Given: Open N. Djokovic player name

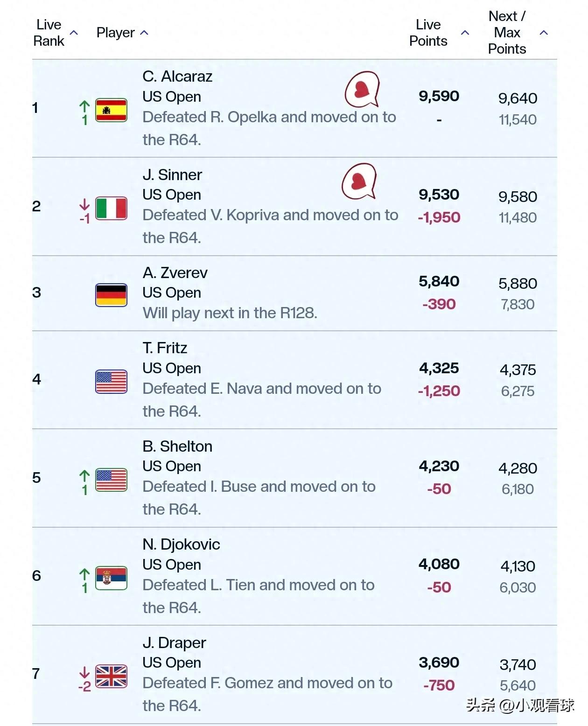Looking at the screenshot, I should tap(181, 544).
